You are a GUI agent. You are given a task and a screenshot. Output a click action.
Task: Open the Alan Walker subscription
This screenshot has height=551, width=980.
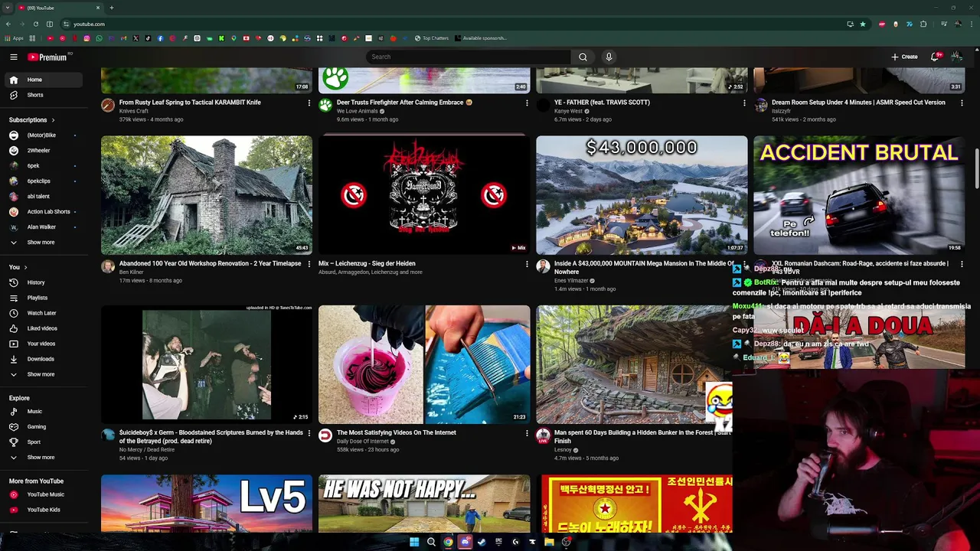pyautogui.click(x=44, y=227)
